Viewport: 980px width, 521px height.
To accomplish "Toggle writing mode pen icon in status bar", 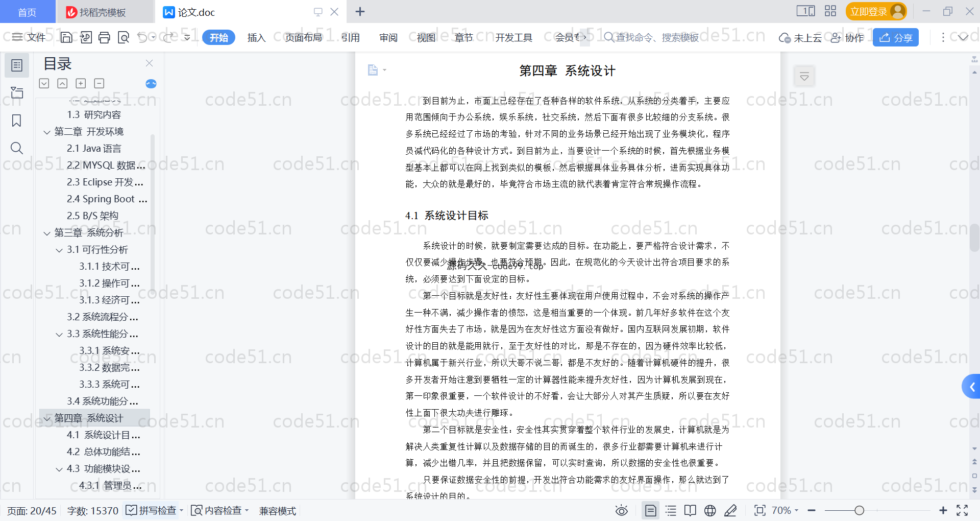I will (730, 510).
